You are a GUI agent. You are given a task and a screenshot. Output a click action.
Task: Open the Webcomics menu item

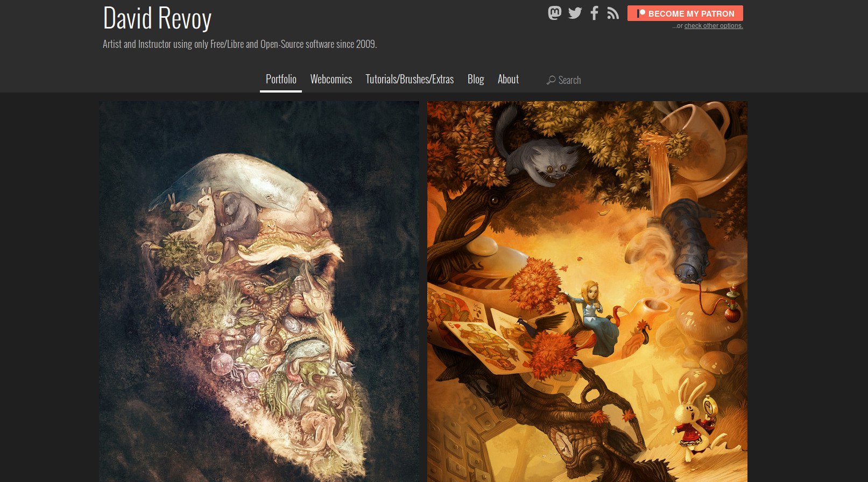[x=331, y=79]
